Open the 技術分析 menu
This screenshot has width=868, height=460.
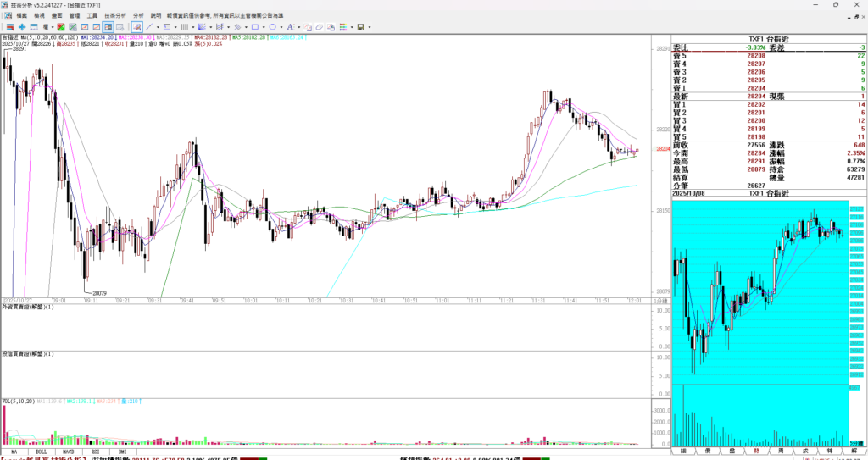point(115,15)
